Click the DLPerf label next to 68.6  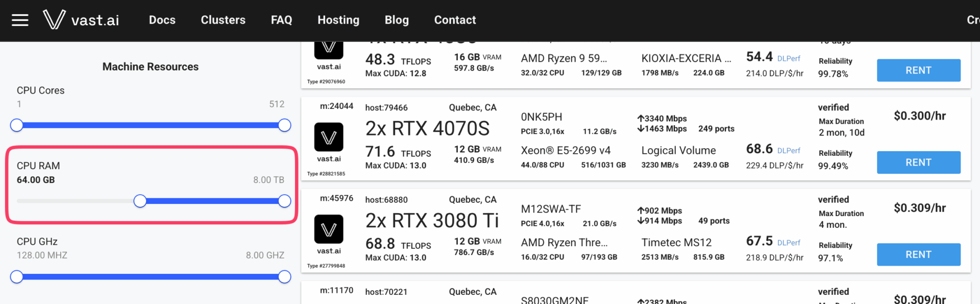tap(789, 151)
